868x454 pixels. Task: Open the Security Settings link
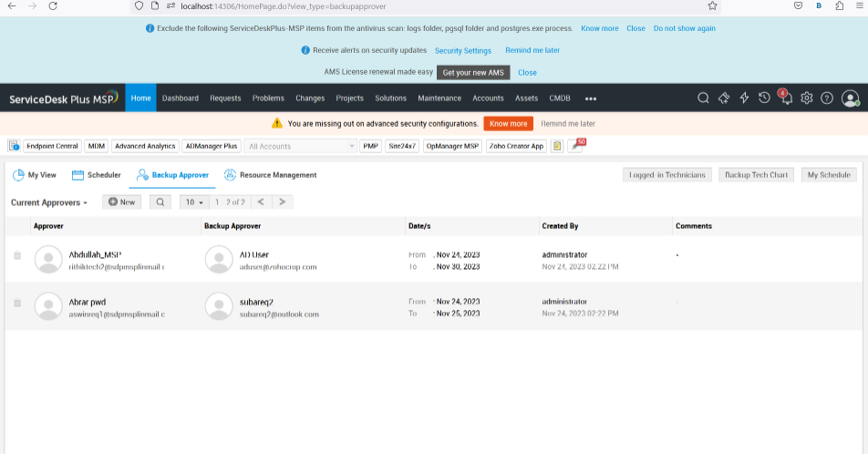(463, 51)
